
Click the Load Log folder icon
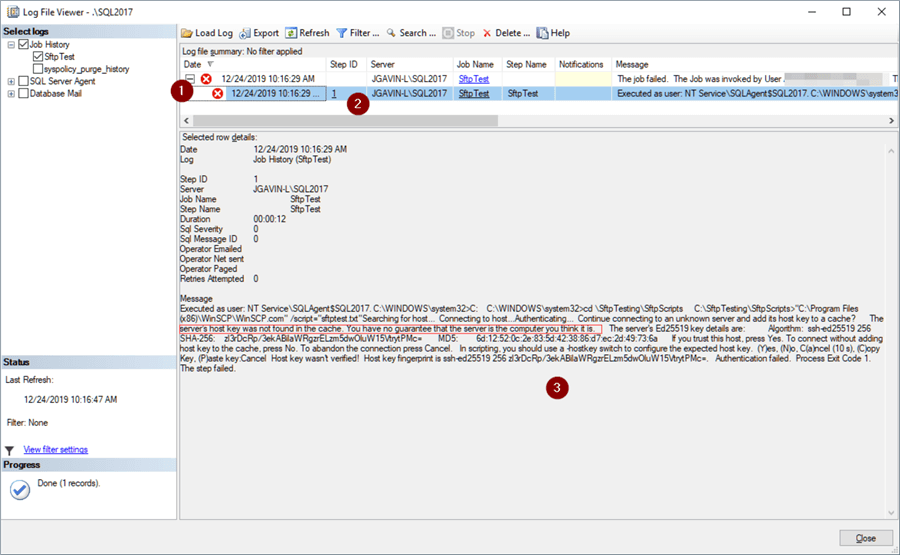pyautogui.click(x=187, y=33)
